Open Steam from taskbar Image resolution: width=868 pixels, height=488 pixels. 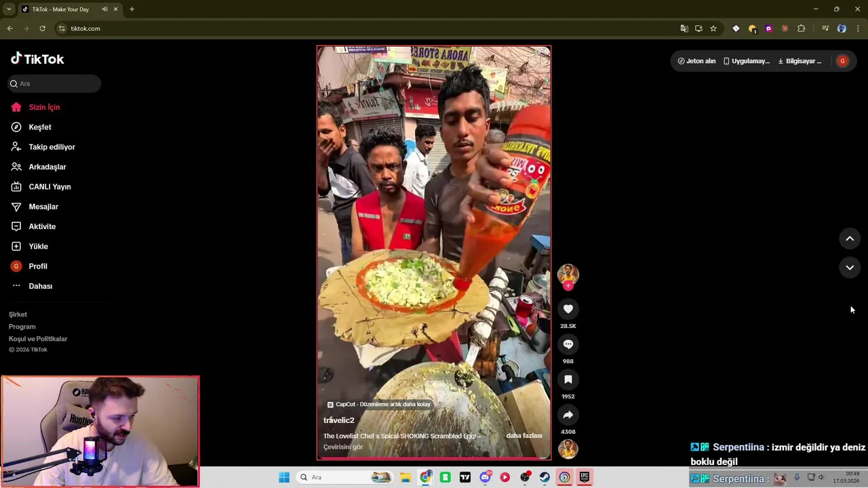click(545, 477)
